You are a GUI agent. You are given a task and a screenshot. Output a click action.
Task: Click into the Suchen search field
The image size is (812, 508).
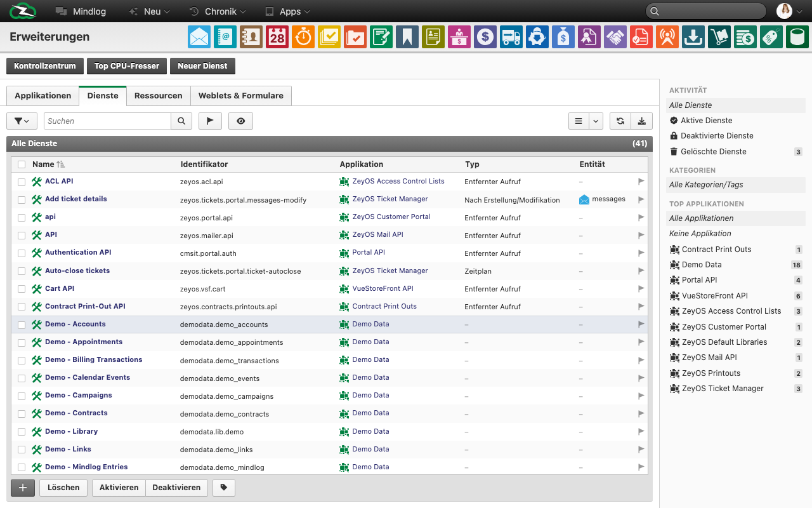pyautogui.click(x=108, y=121)
